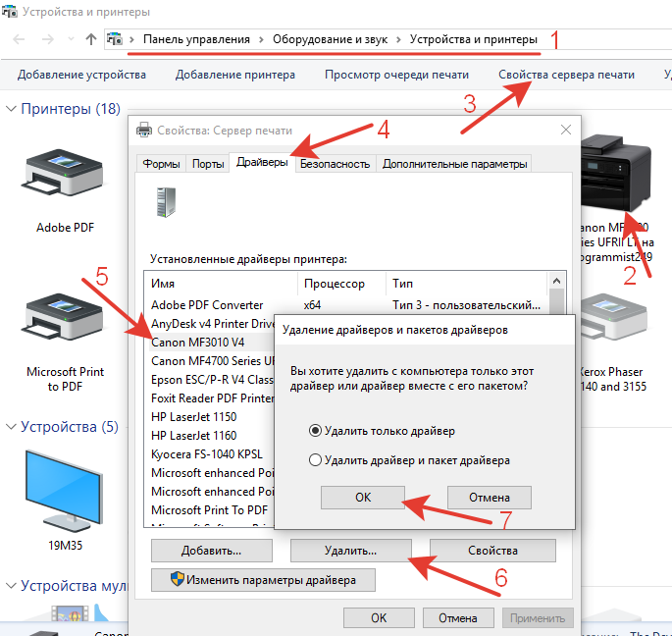This screenshot has height=636, width=672.
Task: Click the Control Panel icon in address bar
Action: 115,39
